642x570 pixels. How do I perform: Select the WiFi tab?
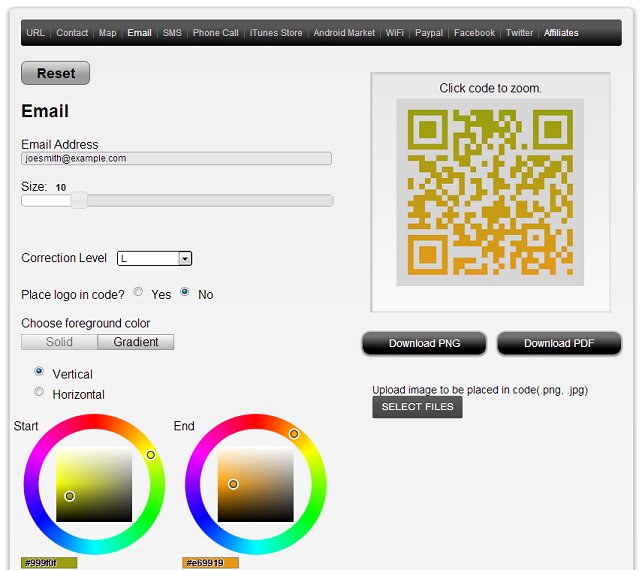point(395,33)
